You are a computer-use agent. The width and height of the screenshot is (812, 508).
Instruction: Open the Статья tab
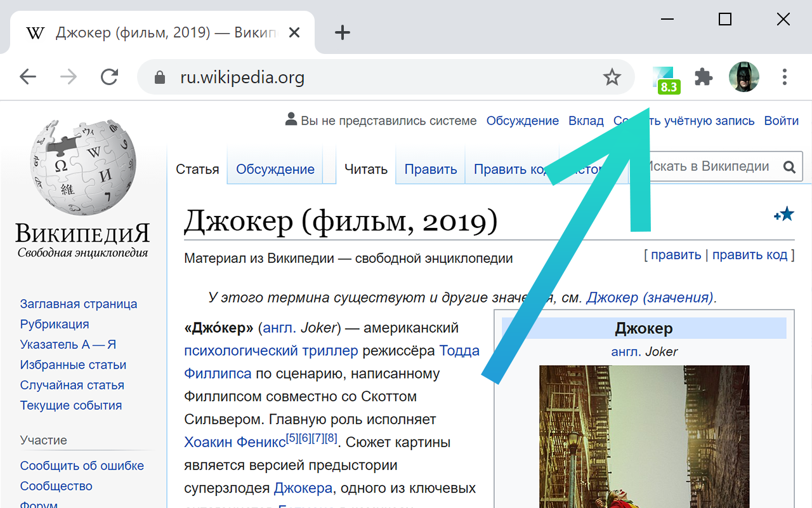[197, 169]
